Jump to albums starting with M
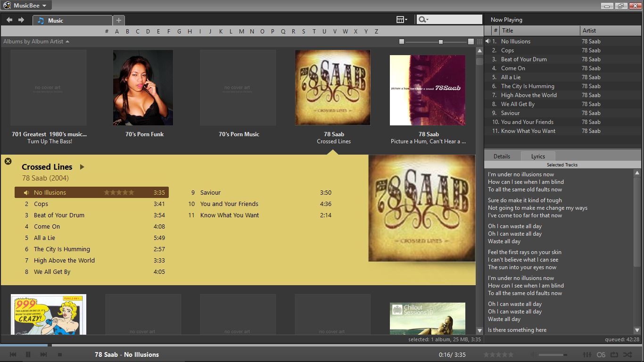The image size is (644, 362). pyautogui.click(x=241, y=32)
